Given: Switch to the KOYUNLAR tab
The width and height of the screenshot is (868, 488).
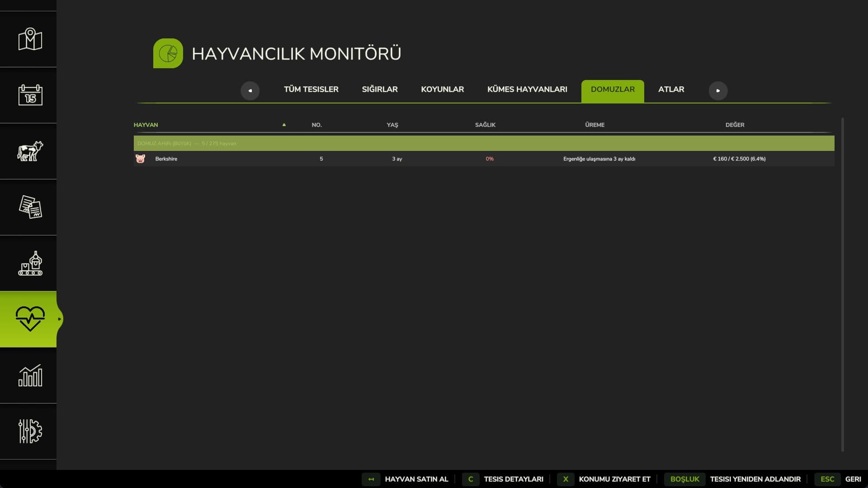Looking at the screenshot, I should tap(442, 89).
